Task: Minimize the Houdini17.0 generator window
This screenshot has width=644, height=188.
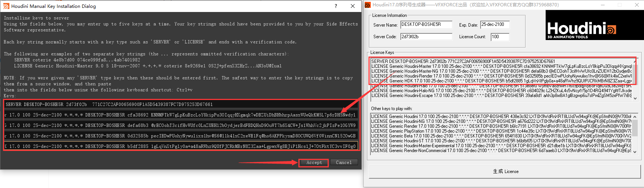Action: (603, 5)
